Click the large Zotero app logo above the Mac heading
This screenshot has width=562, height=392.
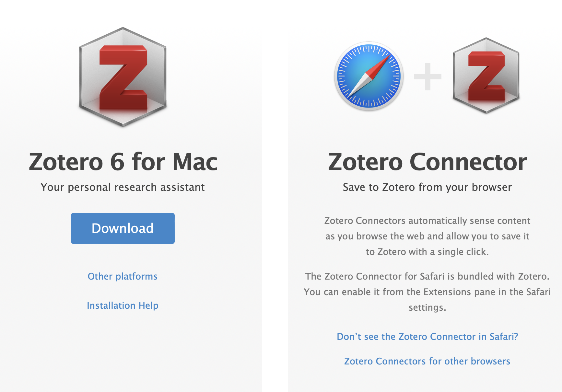click(123, 77)
